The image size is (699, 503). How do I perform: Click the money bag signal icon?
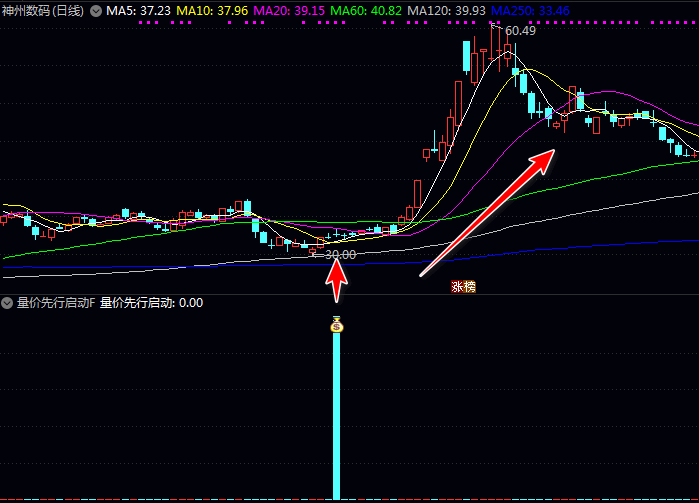coord(337,325)
